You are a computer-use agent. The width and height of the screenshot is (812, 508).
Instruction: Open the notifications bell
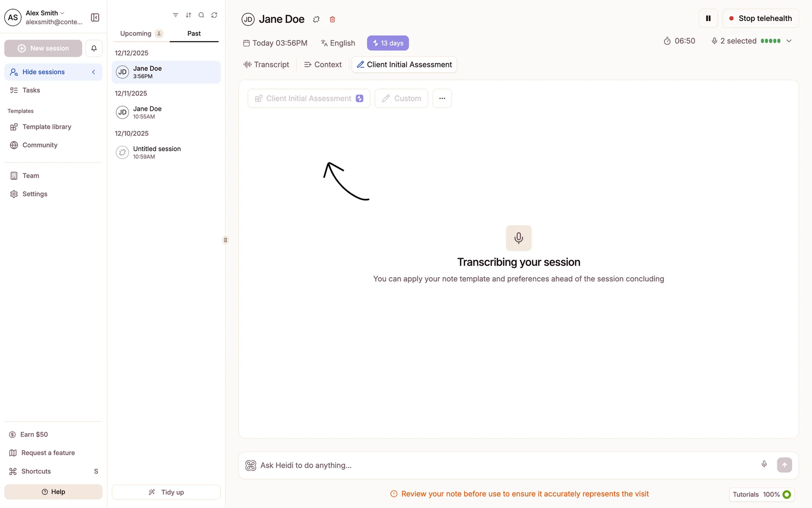point(94,48)
